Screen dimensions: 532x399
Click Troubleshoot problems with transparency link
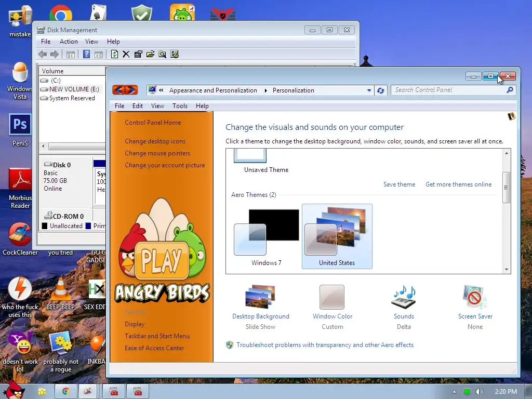(325, 345)
